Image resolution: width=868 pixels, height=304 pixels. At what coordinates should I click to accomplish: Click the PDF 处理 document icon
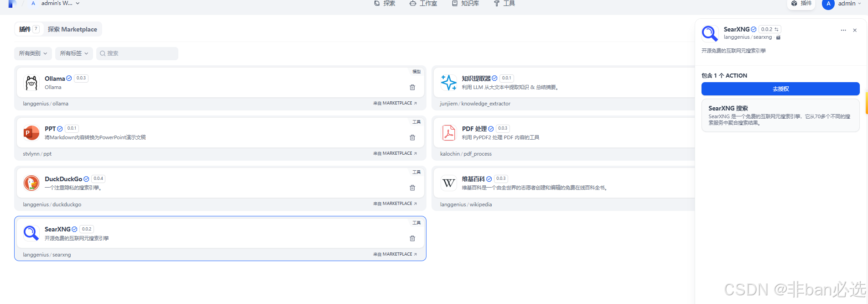click(x=448, y=133)
